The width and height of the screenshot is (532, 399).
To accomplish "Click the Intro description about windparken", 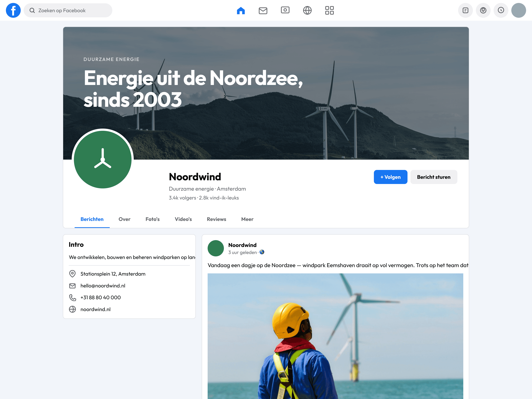I will coord(132,257).
